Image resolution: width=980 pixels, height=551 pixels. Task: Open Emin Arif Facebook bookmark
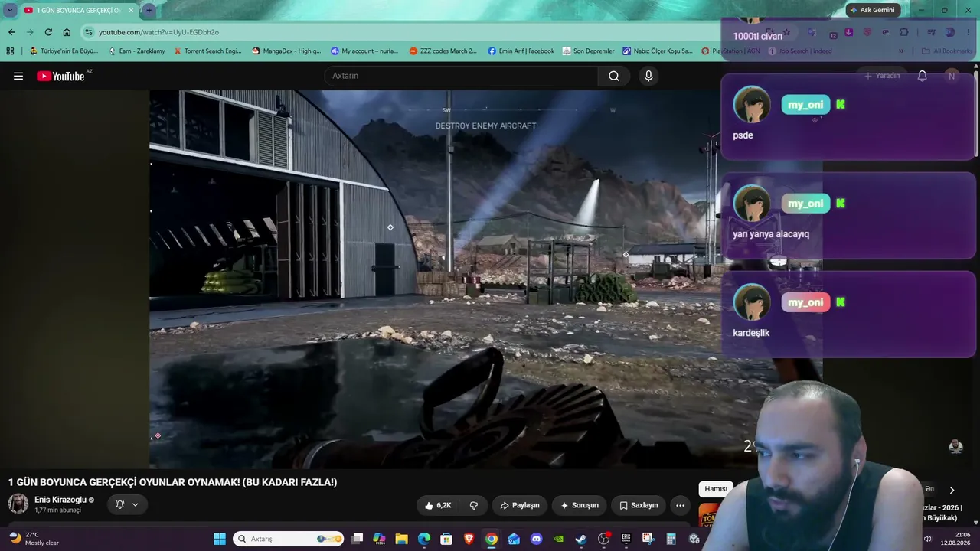coord(521,51)
